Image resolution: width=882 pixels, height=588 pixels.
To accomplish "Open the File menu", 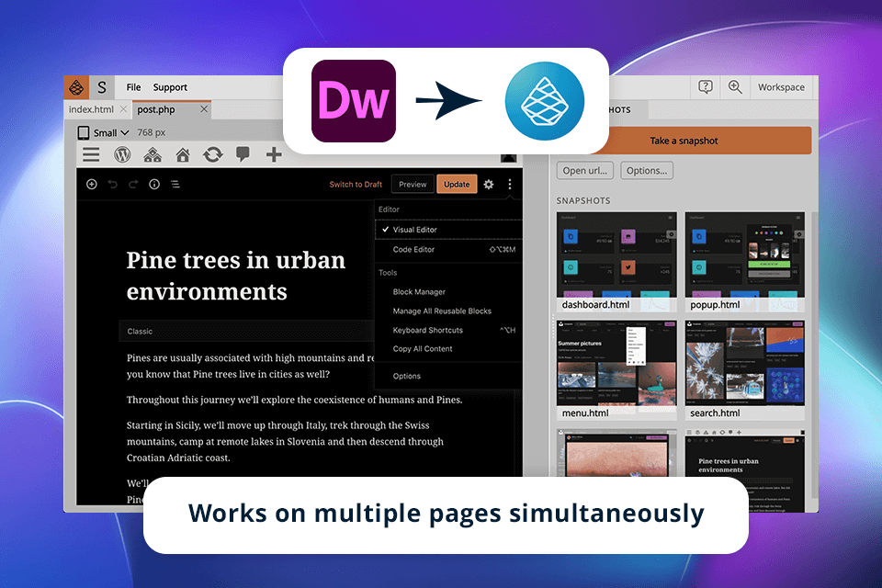I will 133,87.
